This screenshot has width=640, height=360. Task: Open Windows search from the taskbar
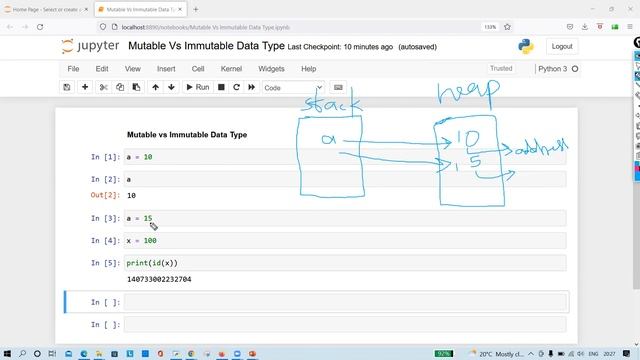(x=22, y=353)
